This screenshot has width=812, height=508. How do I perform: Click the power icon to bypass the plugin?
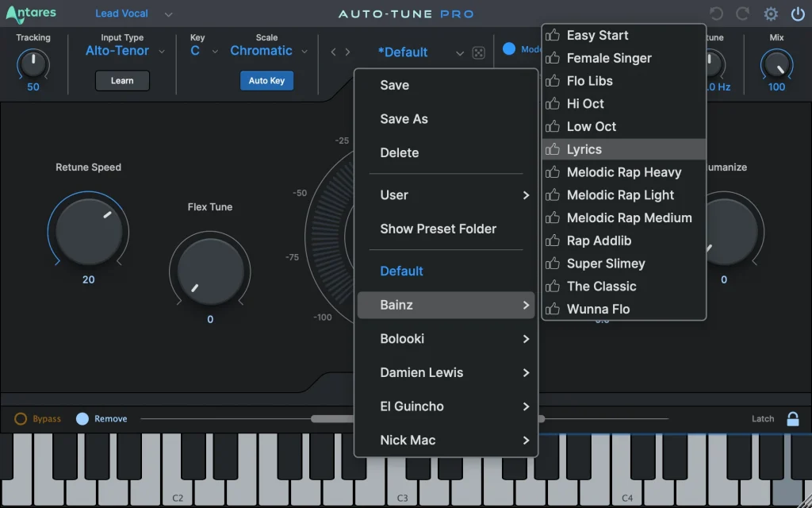[x=797, y=13]
